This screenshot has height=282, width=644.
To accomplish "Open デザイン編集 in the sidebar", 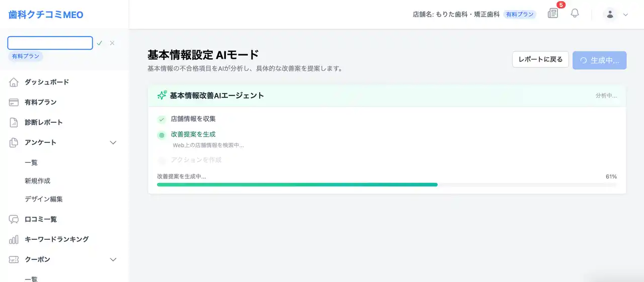I will [x=44, y=199].
